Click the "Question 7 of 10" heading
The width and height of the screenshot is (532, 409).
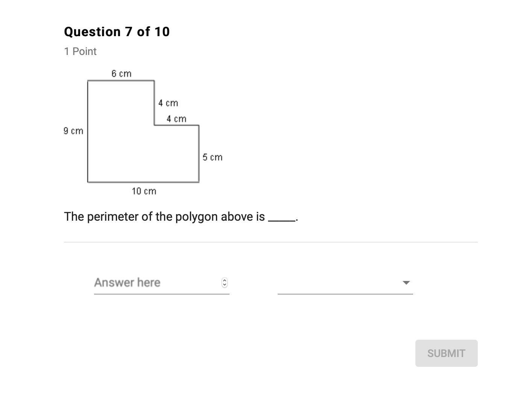[117, 32]
